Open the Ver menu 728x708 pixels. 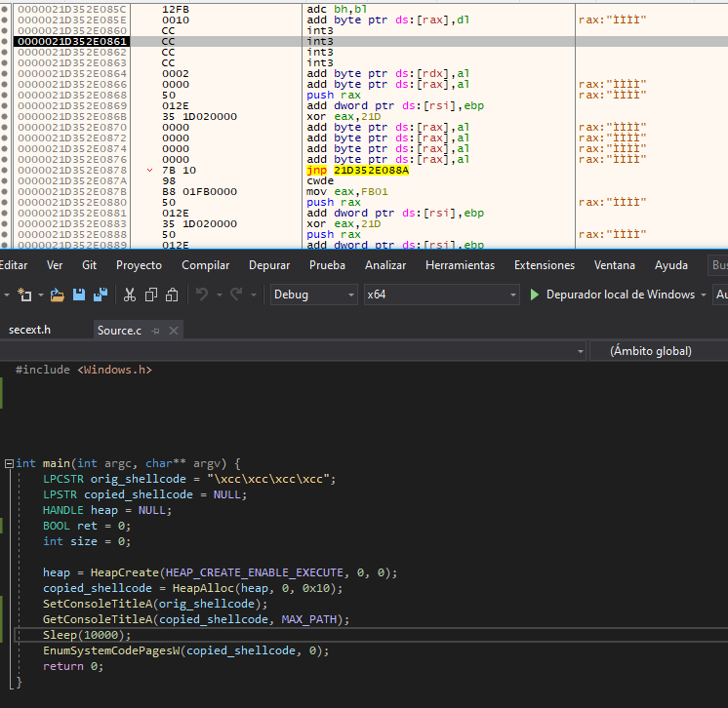tap(55, 265)
